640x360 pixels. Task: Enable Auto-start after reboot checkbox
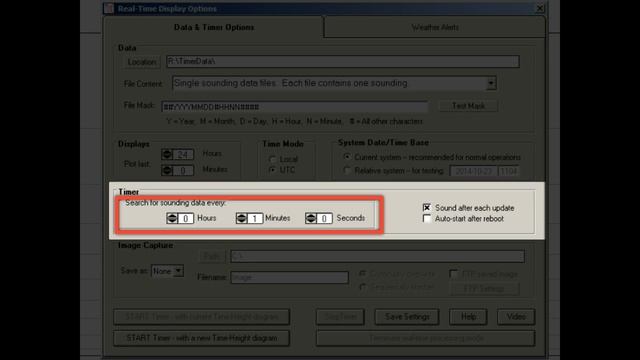point(427,219)
